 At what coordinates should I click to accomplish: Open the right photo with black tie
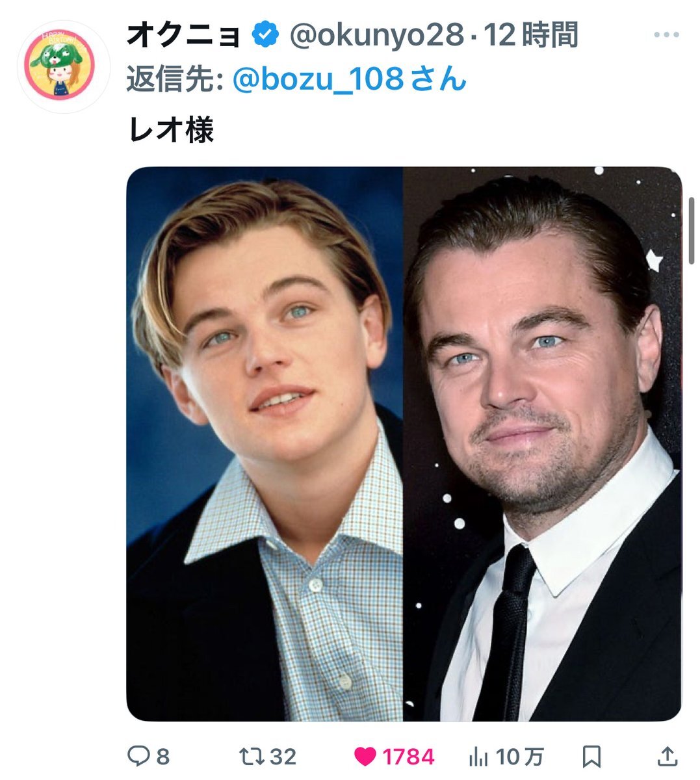point(543,444)
